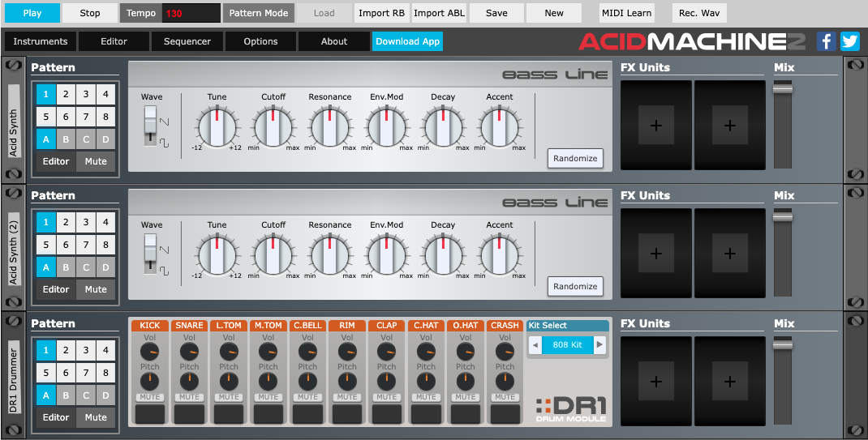Trigger the O.HAT drum pad

click(466, 413)
